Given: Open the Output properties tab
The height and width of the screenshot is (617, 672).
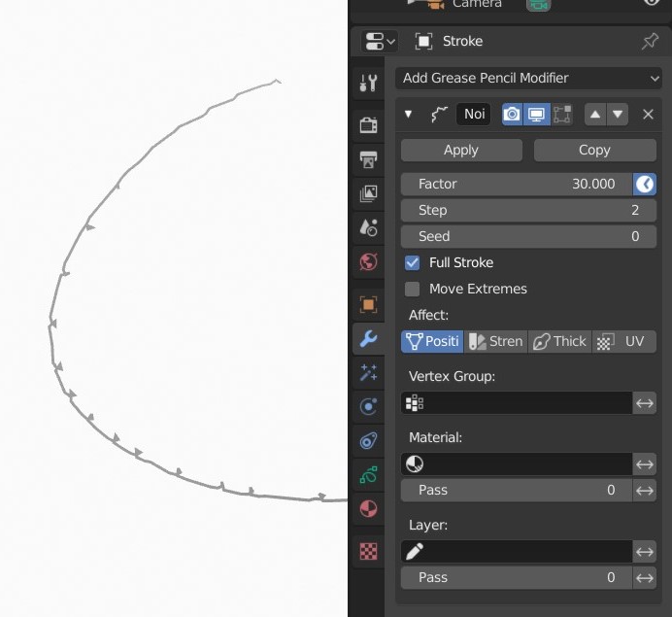Looking at the screenshot, I should point(368,159).
